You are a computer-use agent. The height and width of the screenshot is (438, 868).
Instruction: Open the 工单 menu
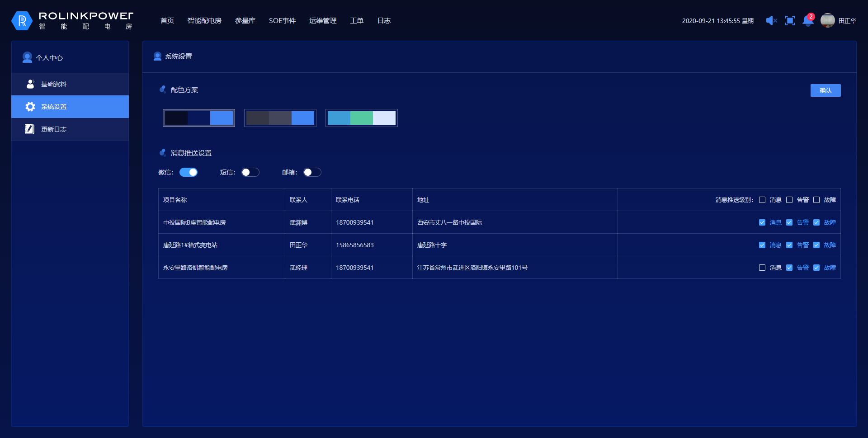pos(357,21)
